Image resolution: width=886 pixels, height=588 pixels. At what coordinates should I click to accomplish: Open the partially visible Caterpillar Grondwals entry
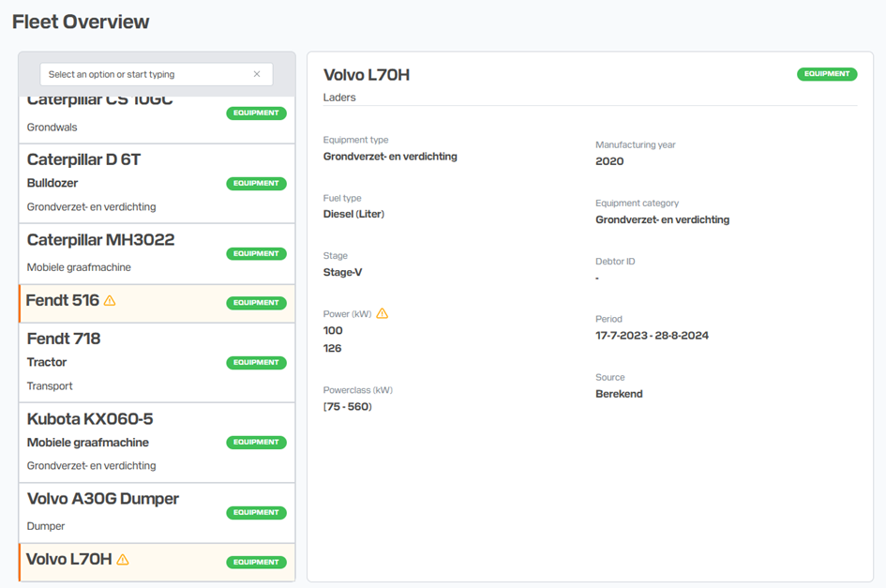pos(158,119)
